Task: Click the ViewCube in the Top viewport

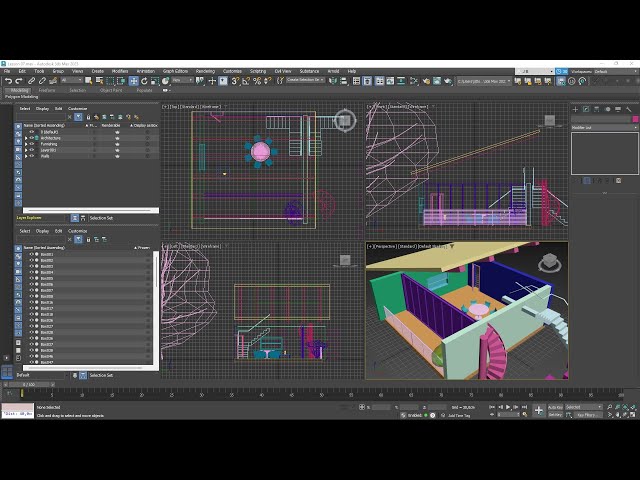Action: pos(345,120)
